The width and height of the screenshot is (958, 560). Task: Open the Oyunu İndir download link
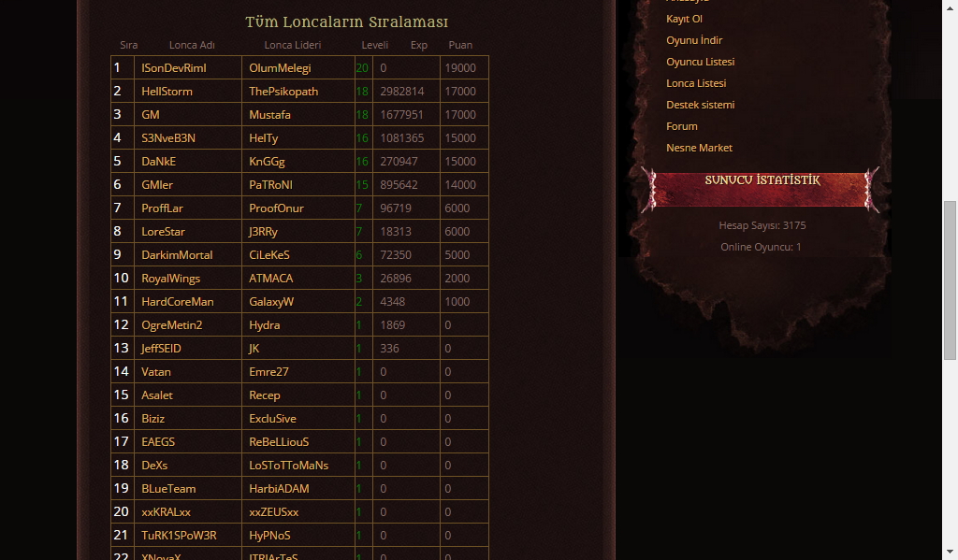pyautogui.click(x=694, y=40)
